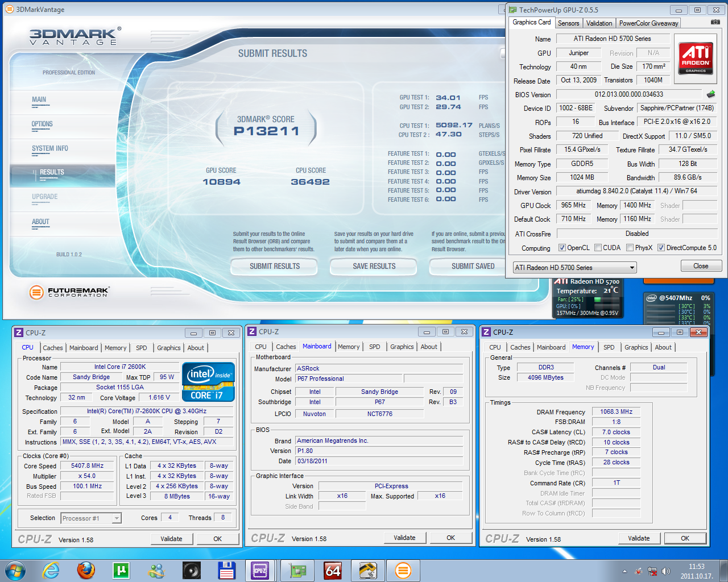Screen dimensions: 728x582
Task: Click the BIOS save chip icon
Action: (x=710, y=94)
